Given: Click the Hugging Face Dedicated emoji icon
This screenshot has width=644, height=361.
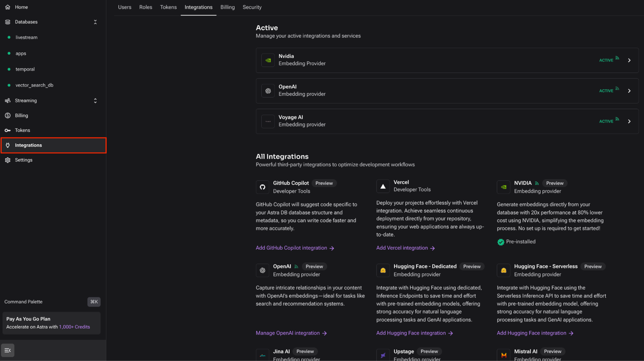Looking at the screenshot, I should 383,271.
